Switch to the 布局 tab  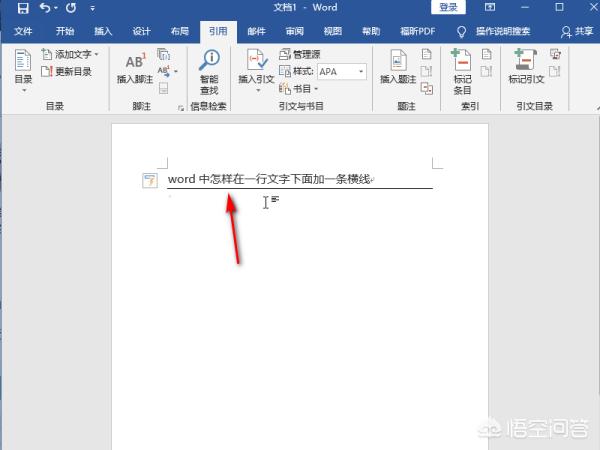tap(179, 31)
